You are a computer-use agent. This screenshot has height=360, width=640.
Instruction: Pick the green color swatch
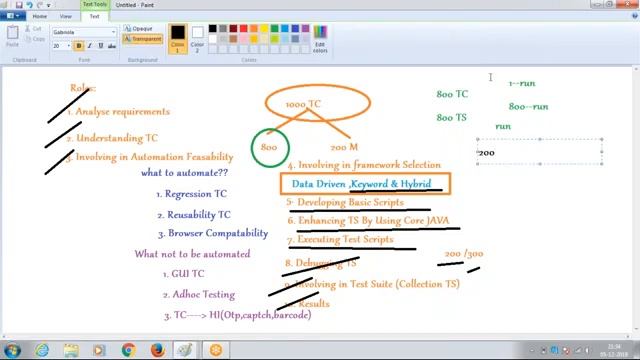point(275,28)
